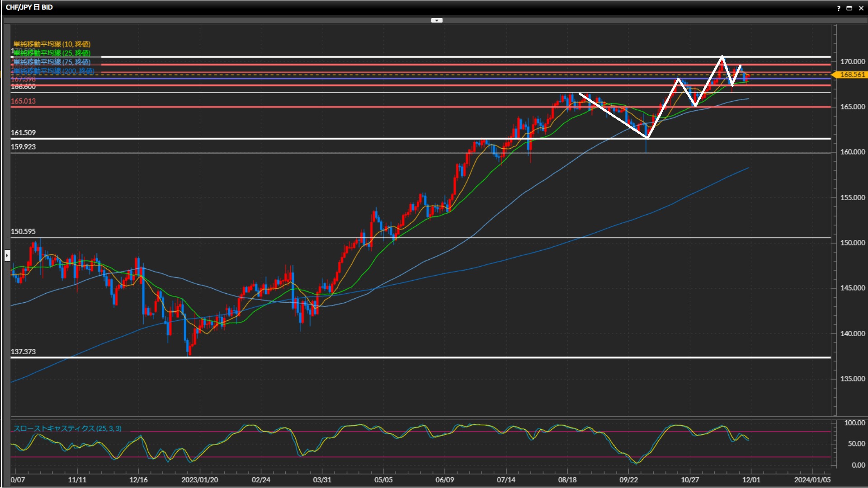Click the Slow Stochastics (25,3,3) indicator label
The image size is (868, 488).
point(67,428)
